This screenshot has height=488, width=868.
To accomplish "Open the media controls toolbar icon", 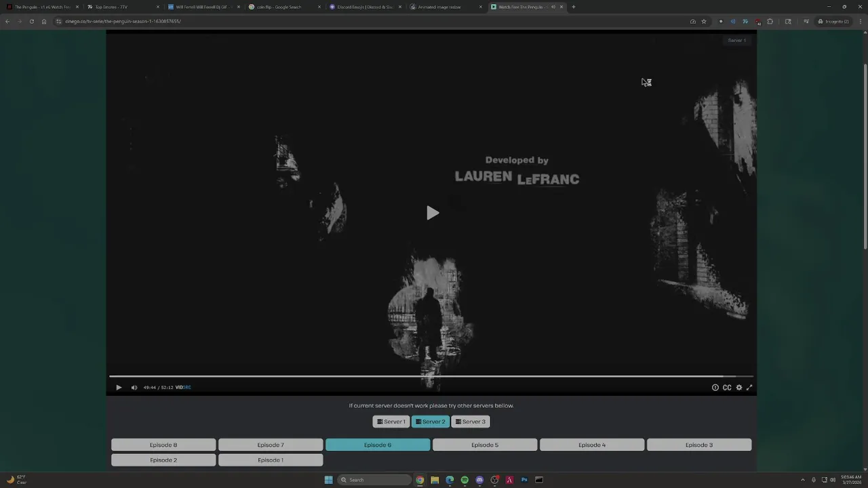I will tap(806, 21).
